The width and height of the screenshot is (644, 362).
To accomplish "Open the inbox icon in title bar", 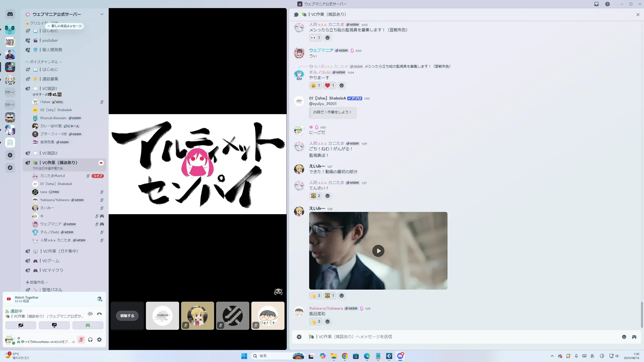I will pos(596,4).
